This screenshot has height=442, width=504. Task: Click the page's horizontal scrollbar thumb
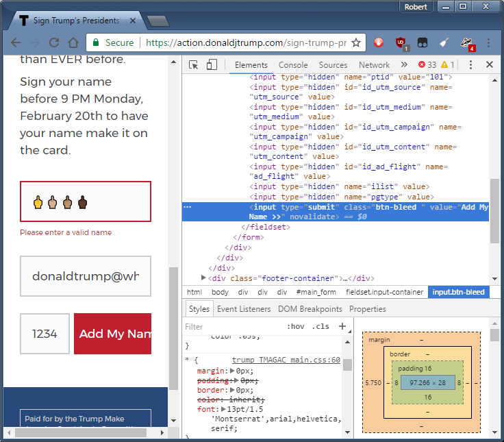pyautogui.click(x=80, y=432)
